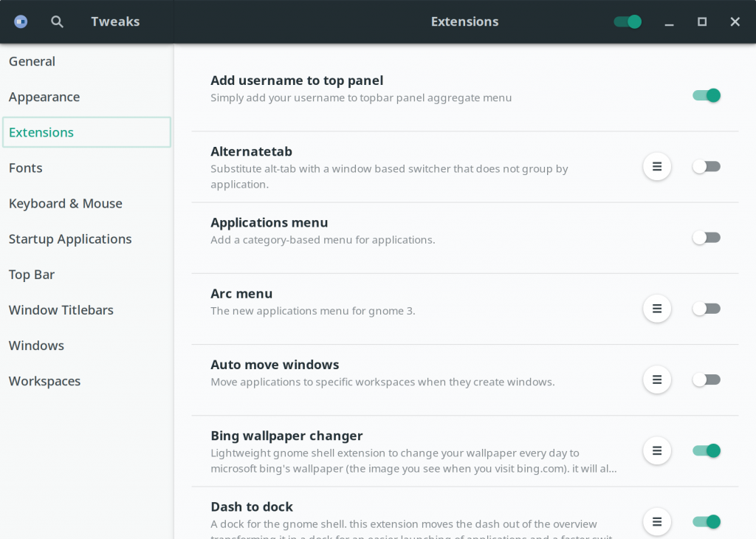Open Bing wallpaper changer settings icon
The image size is (756, 539).
pos(656,450)
